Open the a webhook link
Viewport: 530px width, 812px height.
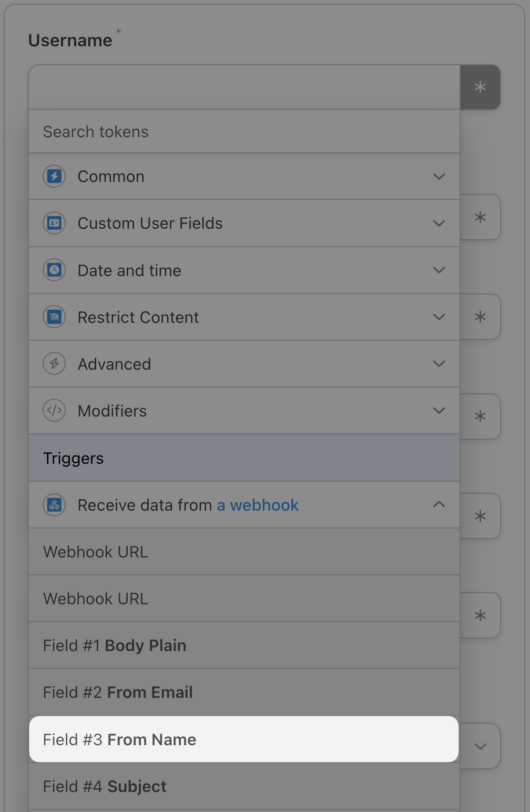click(x=258, y=505)
